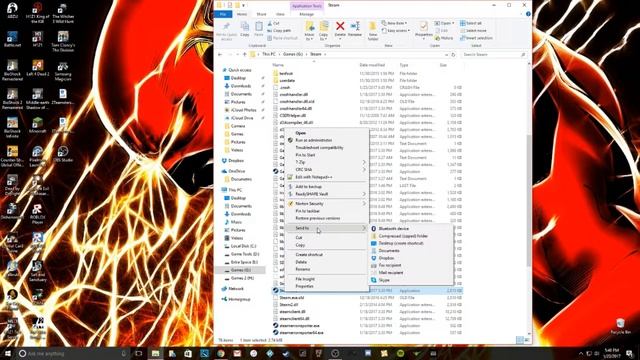This screenshot has height=360, width=640.
Task: Select Dropbox in the navigation pane
Action: point(236,161)
